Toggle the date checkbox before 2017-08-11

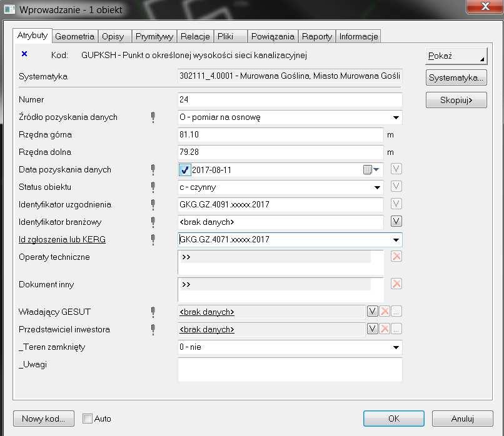[184, 170]
